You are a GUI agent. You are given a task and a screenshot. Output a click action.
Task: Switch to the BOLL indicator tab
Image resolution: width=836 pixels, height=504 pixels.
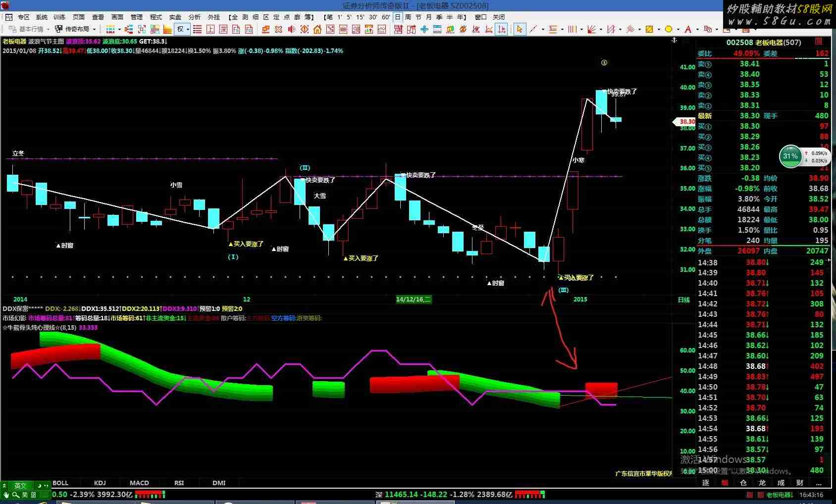(x=60, y=483)
